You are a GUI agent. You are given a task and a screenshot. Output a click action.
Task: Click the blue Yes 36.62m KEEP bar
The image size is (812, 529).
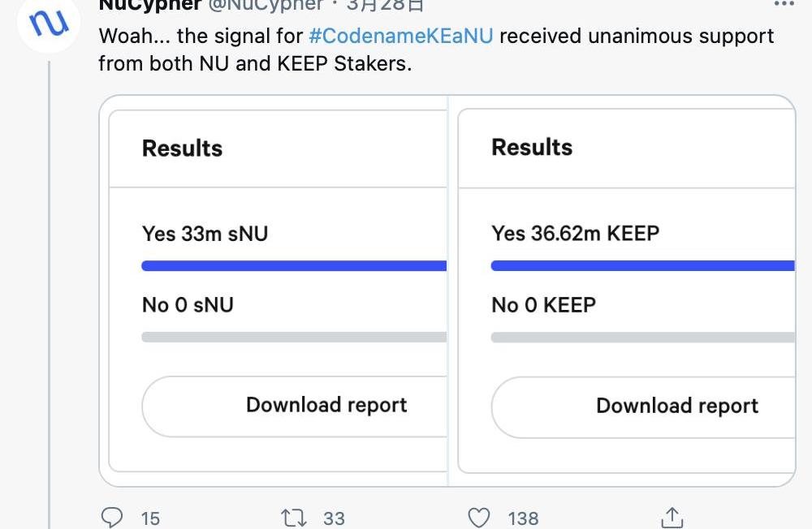tap(642, 265)
